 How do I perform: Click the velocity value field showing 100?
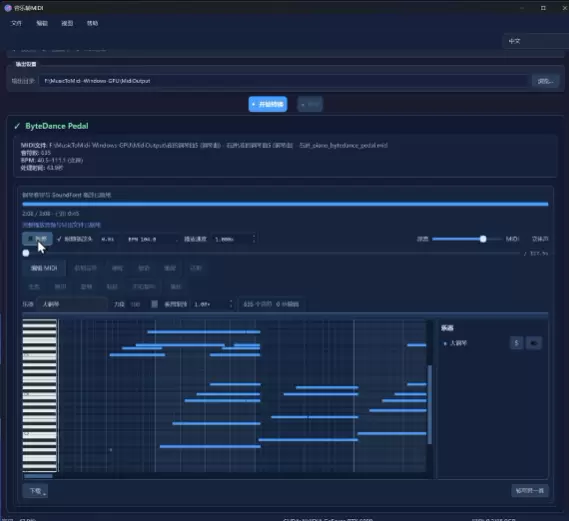[135, 304]
